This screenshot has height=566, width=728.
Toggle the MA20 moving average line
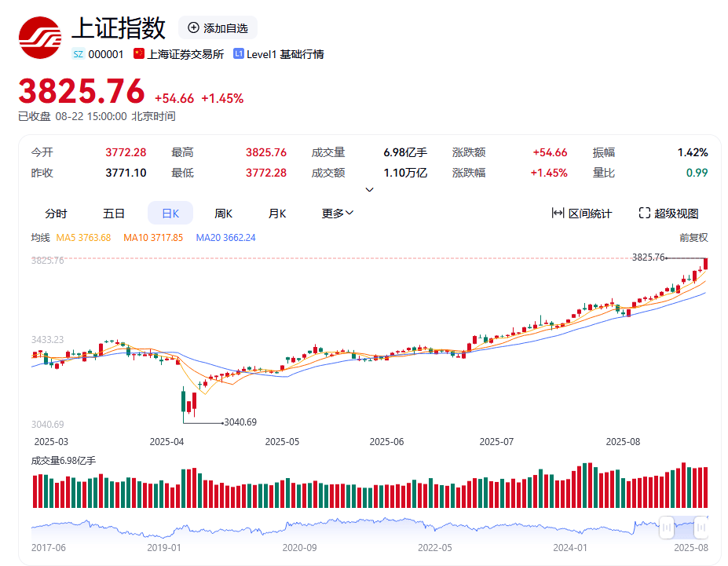tap(225, 237)
